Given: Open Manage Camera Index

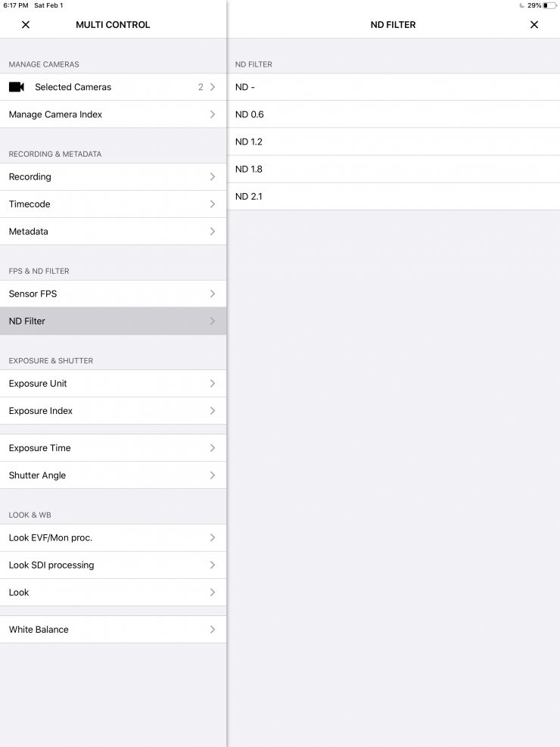Looking at the screenshot, I should [x=113, y=114].
